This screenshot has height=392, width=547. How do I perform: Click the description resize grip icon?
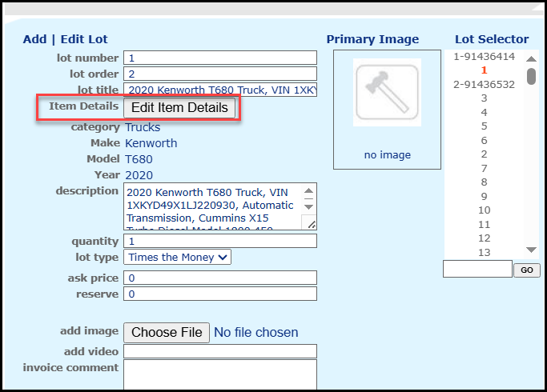(x=312, y=225)
